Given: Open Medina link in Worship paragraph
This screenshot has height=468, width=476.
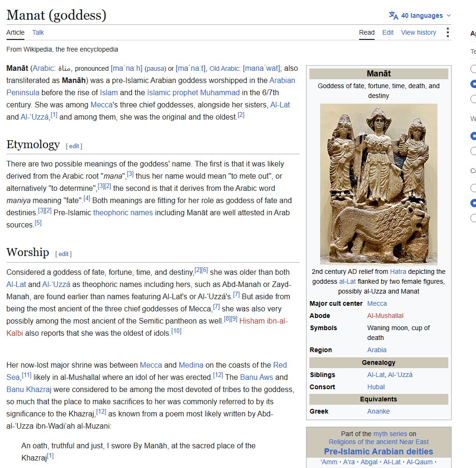Looking at the screenshot, I should (191, 365).
